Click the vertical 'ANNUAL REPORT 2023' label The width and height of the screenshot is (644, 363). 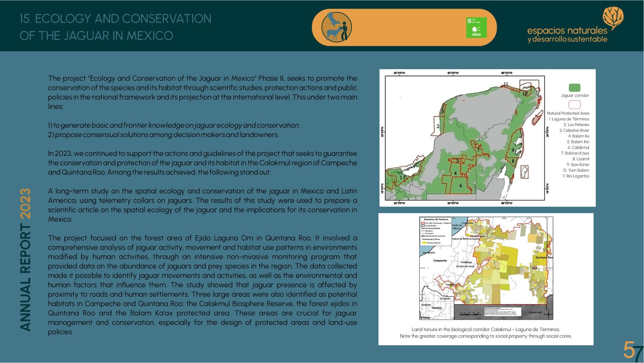coord(25,260)
